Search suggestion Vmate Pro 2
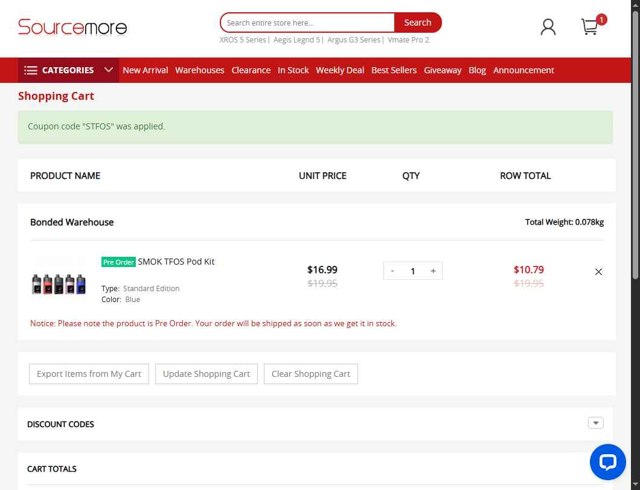Screen dimensions: 640x490 pos(408,40)
